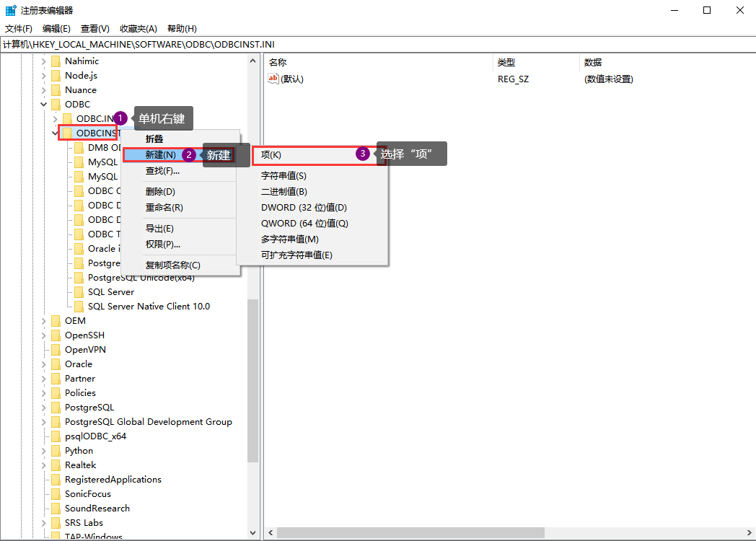The height and width of the screenshot is (541, 756).
Task: Click the horizontal scroll right arrow
Action: pos(750,533)
